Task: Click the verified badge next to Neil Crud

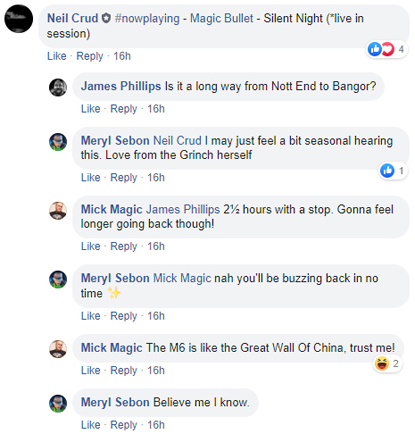Action: tap(106, 18)
